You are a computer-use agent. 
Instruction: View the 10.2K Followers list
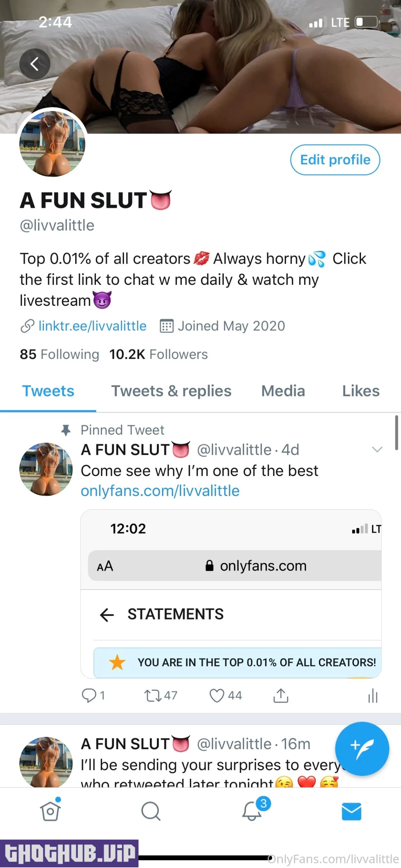coord(158,354)
